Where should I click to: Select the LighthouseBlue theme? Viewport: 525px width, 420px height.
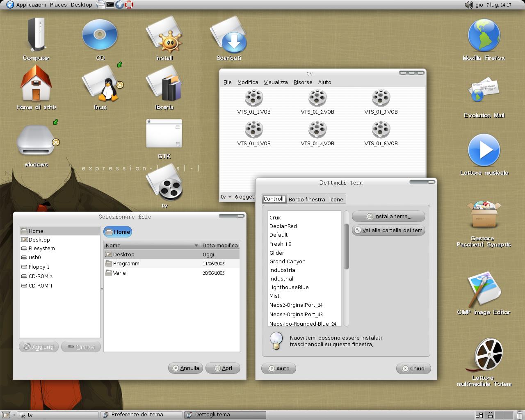click(x=304, y=287)
